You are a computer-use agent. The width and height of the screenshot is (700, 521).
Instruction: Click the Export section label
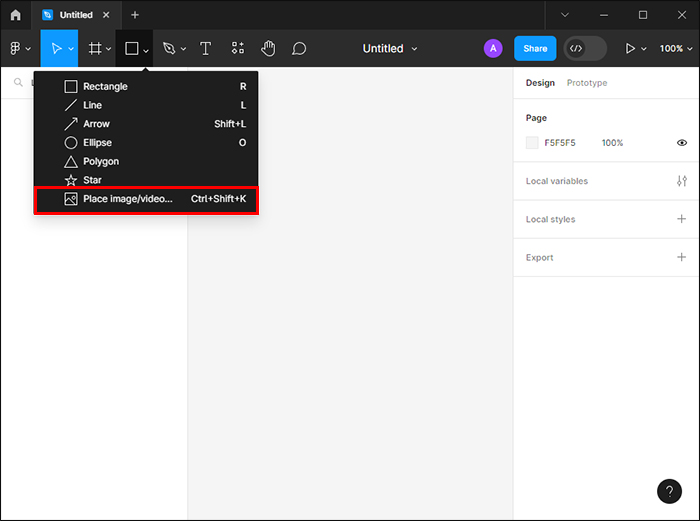click(x=539, y=258)
